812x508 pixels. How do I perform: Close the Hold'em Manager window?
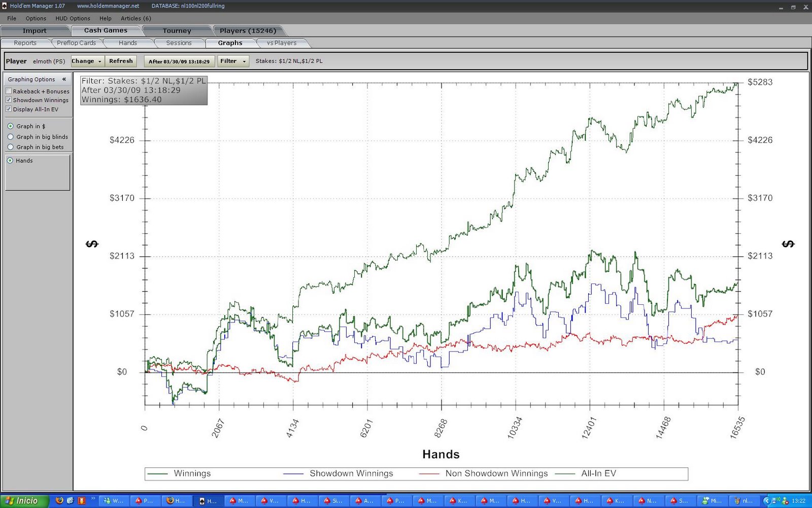(x=805, y=7)
